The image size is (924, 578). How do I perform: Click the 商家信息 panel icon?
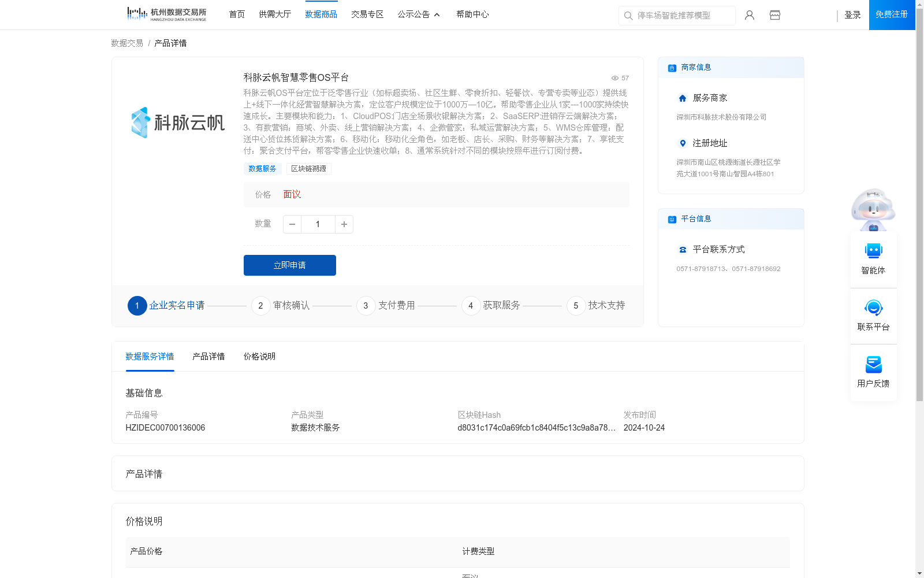click(672, 68)
